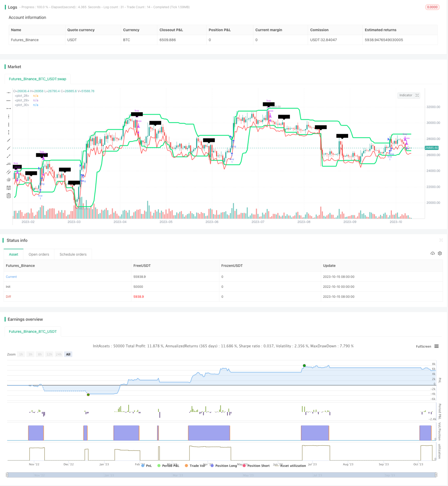Pick the price line tool labeled 123

[x=9, y=164]
